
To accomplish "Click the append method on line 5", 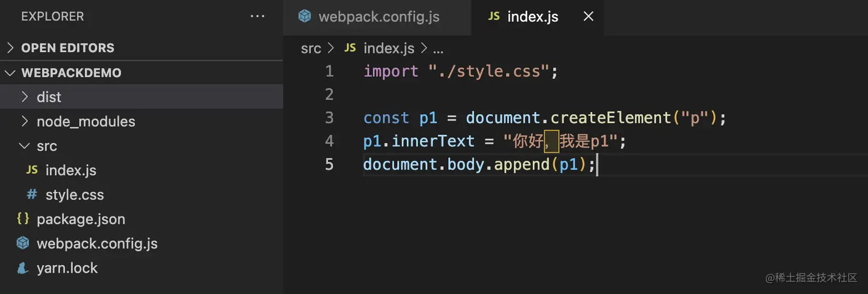I will click(522, 165).
